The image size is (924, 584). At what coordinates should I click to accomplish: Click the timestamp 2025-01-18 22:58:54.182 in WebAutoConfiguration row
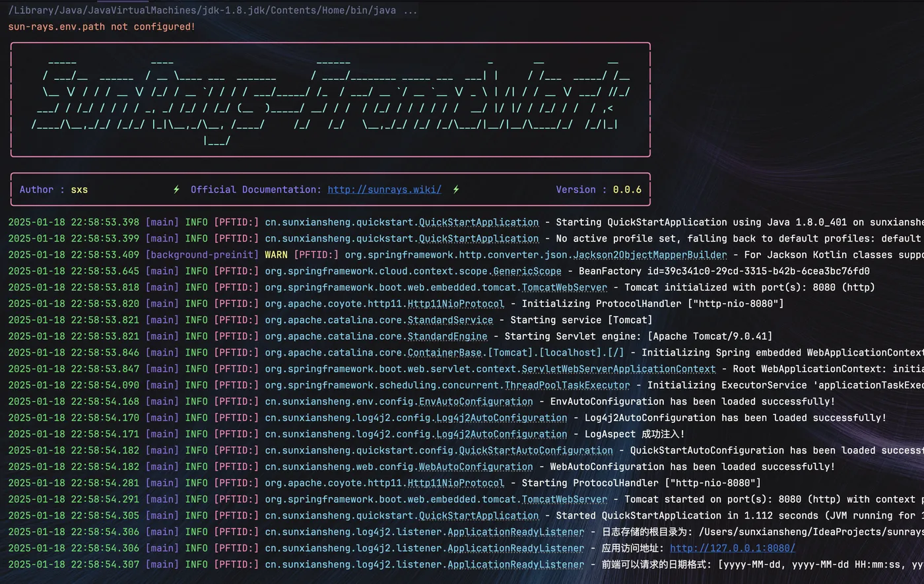pos(73,467)
